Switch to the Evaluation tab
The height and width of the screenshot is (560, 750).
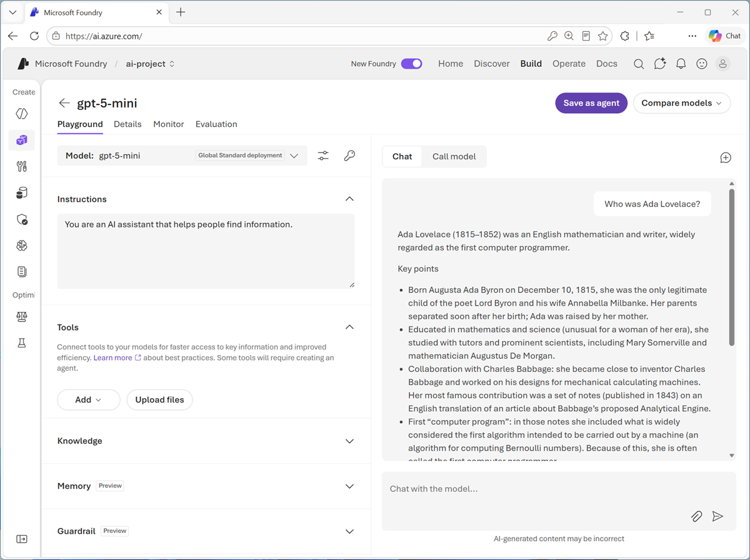(x=216, y=124)
